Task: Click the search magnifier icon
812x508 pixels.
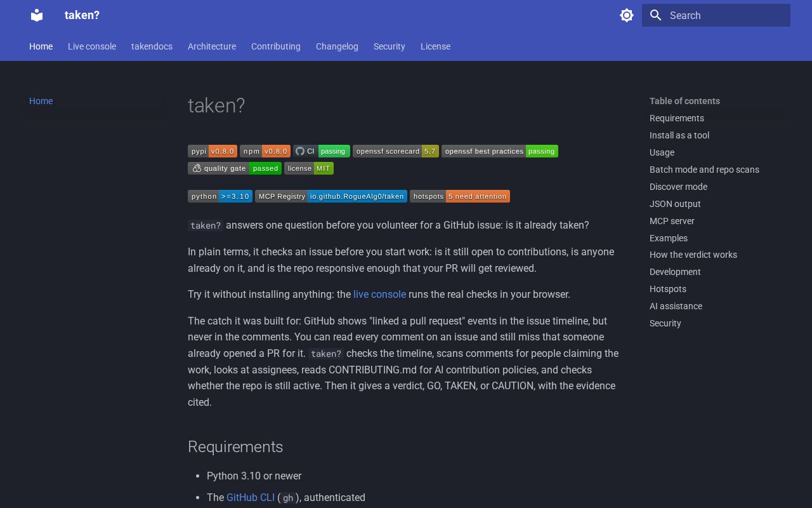Action: click(656, 15)
